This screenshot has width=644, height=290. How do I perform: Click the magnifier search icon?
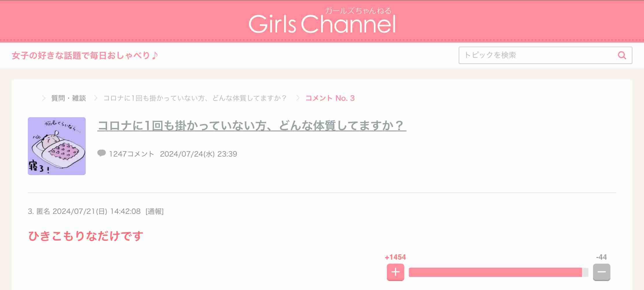pos(622,55)
